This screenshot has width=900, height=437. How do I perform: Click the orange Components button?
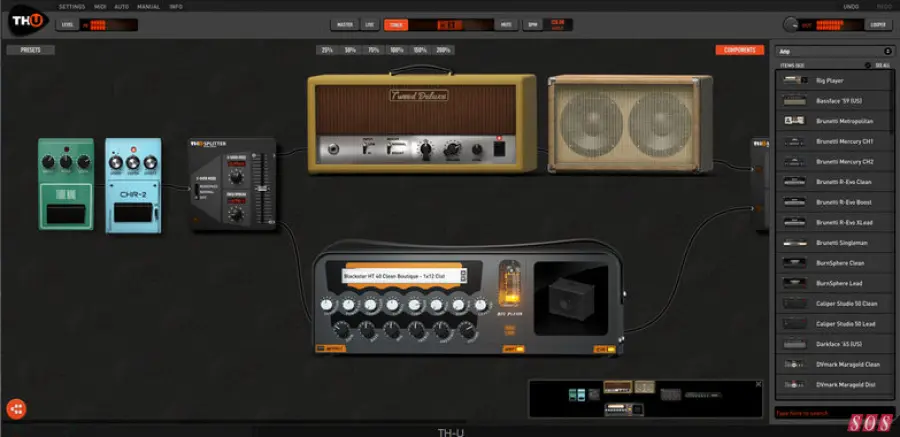click(739, 50)
